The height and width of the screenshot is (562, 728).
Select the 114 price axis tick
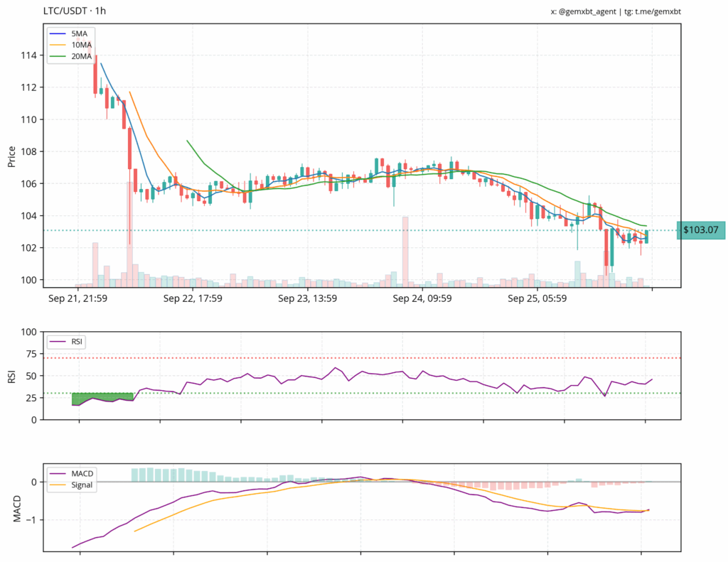[28, 55]
